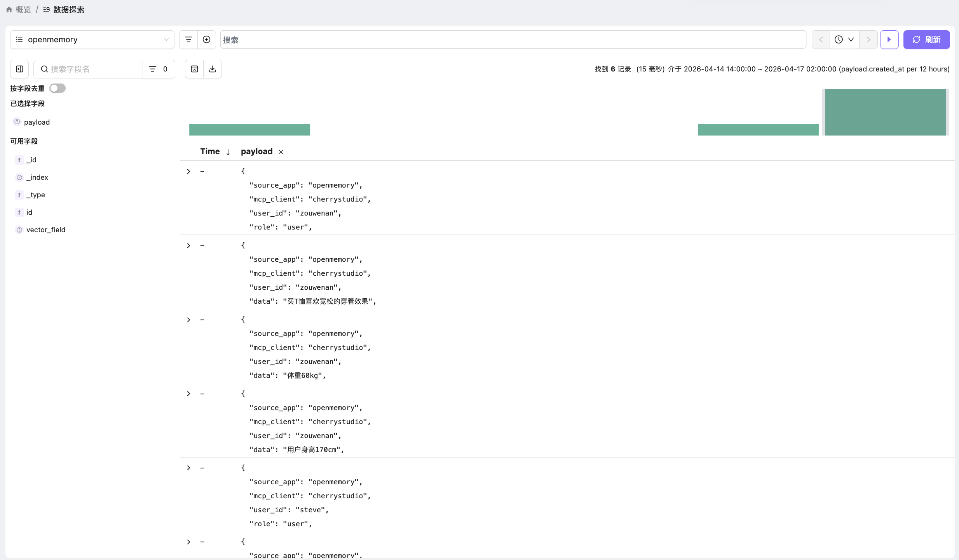Enable the 按字段去重 toggle switch

(58, 89)
